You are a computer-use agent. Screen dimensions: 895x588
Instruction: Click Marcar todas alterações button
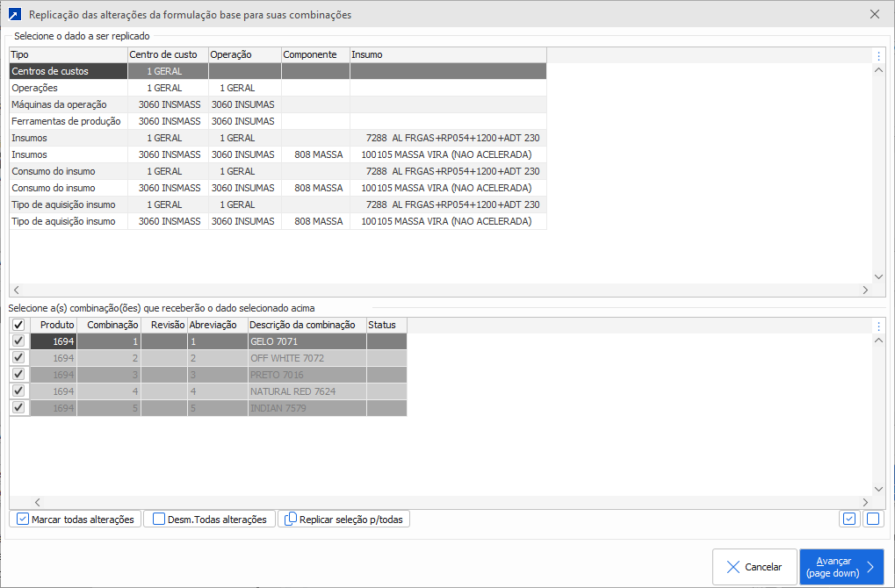click(75, 520)
